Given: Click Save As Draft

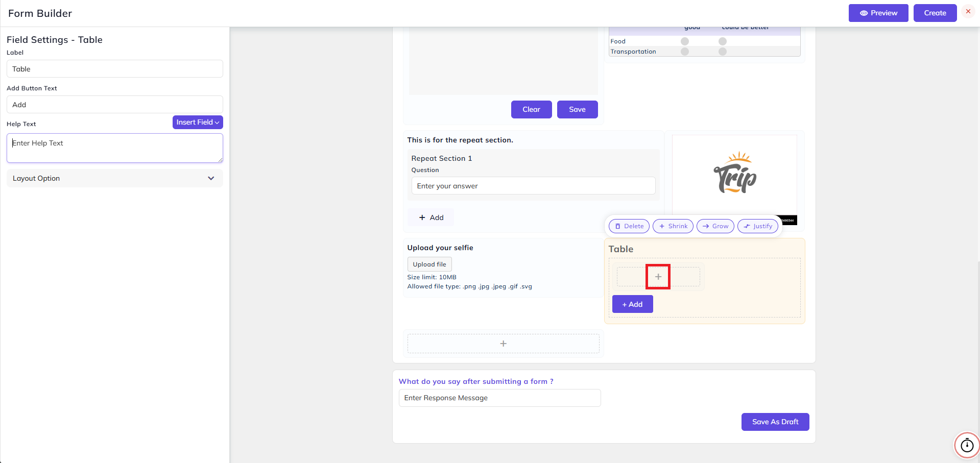Looking at the screenshot, I should click(775, 422).
